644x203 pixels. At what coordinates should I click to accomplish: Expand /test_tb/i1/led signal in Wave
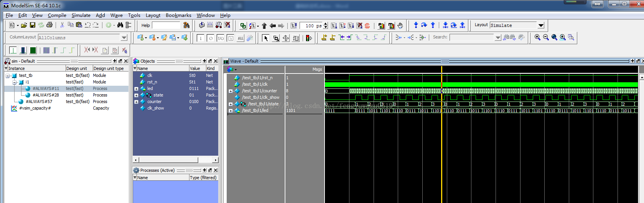231,111
